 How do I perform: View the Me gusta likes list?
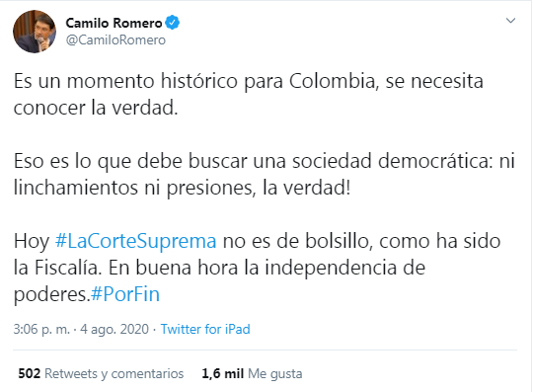tap(275, 373)
